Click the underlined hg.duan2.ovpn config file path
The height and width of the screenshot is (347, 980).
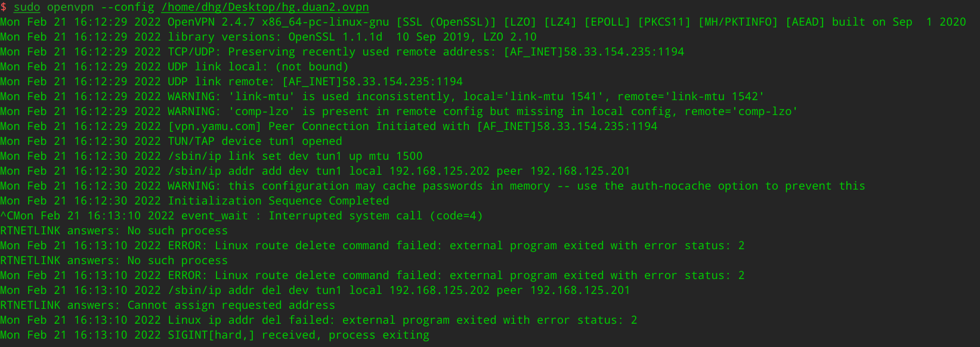(265, 7)
